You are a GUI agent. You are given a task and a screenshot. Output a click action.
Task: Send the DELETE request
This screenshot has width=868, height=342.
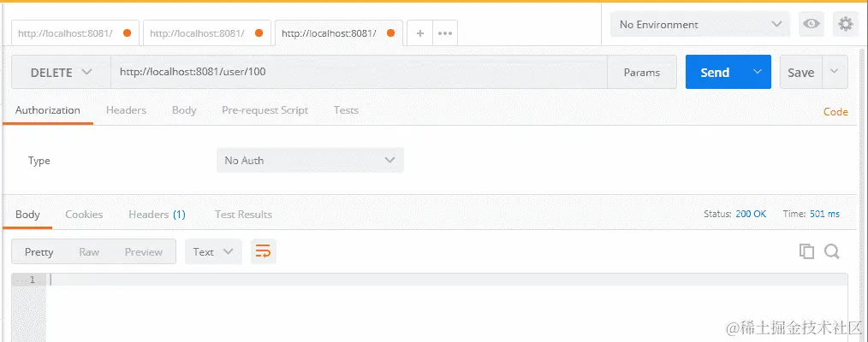[716, 72]
